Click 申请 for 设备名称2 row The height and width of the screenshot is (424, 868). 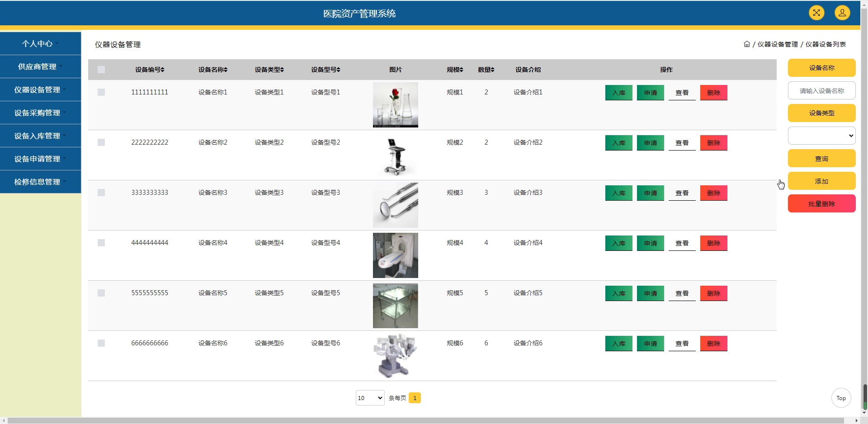point(650,143)
